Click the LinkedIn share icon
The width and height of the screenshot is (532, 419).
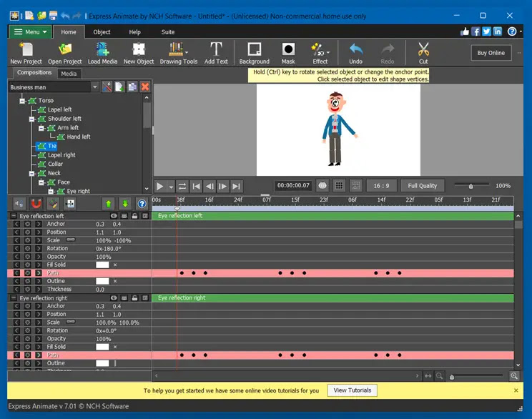[498, 31]
